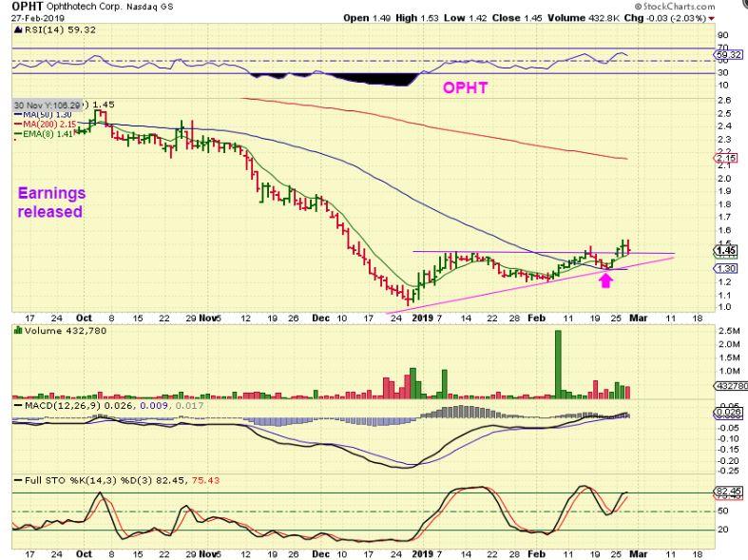Viewport: 748px width, 560px height.
Task: Click the 59.32 RSI axis value tag
Action: click(x=729, y=55)
